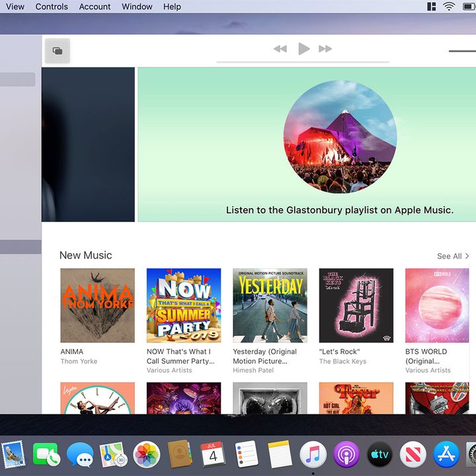Expand See All for New Music

453,257
